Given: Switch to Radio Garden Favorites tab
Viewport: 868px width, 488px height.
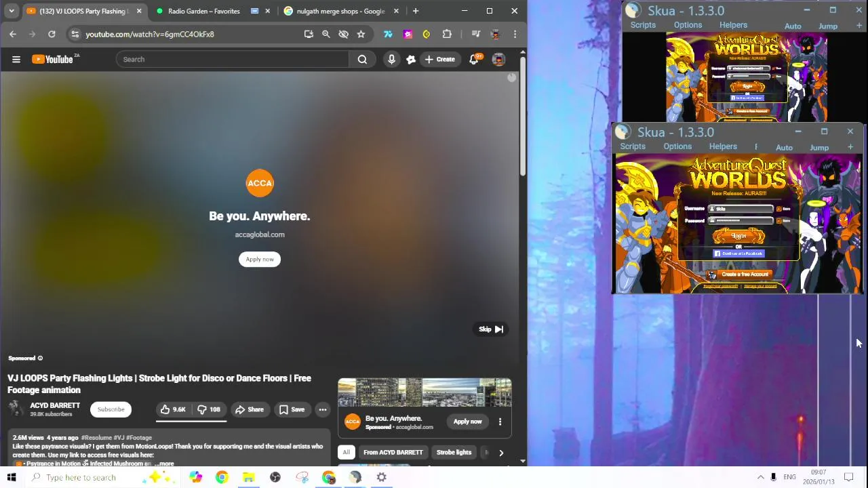Looking at the screenshot, I should (203, 11).
